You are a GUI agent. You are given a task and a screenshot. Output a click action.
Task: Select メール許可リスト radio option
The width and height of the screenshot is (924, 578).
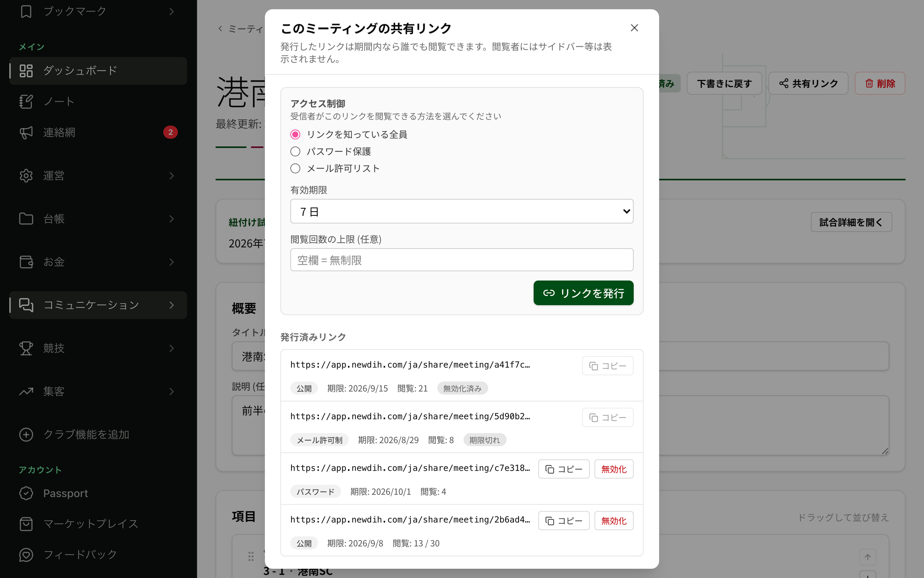tap(295, 168)
